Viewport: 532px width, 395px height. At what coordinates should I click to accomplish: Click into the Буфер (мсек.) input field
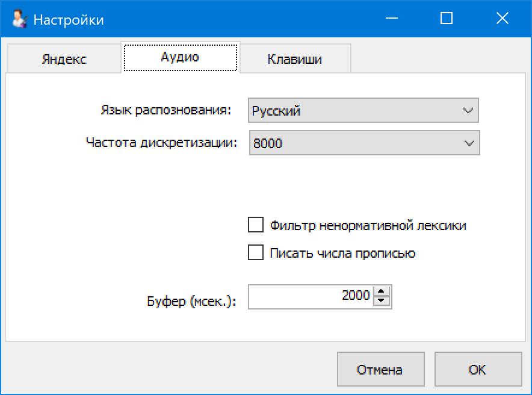pyautogui.click(x=310, y=296)
